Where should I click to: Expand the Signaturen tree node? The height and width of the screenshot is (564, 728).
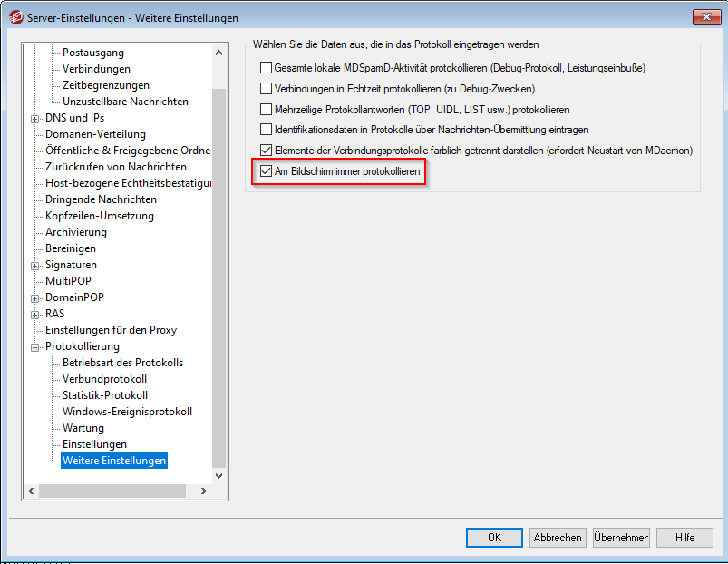tap(35, 265)
